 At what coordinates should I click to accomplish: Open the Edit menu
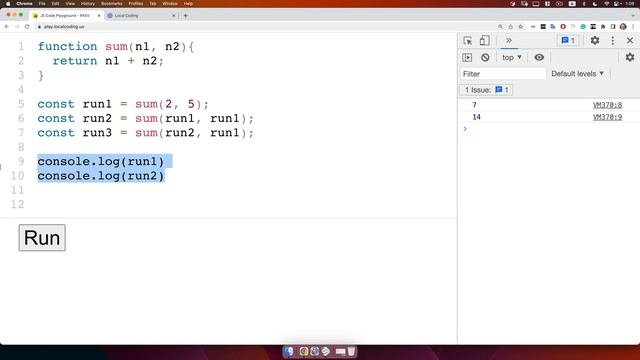tap(56, 4)
